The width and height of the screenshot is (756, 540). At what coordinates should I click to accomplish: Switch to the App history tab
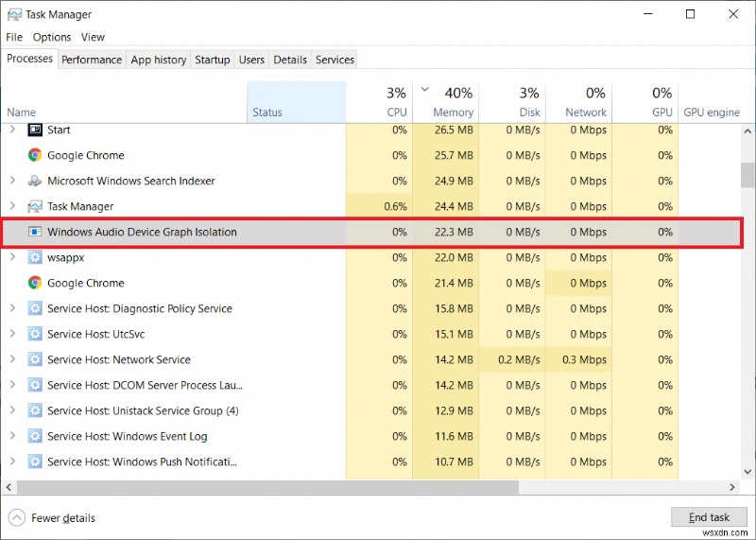tap(159, 60)
